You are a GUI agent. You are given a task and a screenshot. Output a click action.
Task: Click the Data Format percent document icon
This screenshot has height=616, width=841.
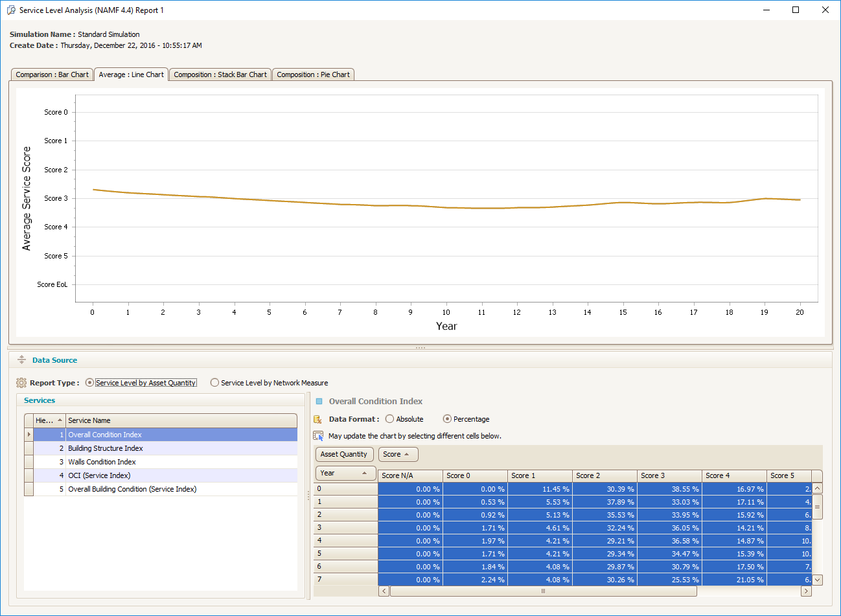coord(318,420)
